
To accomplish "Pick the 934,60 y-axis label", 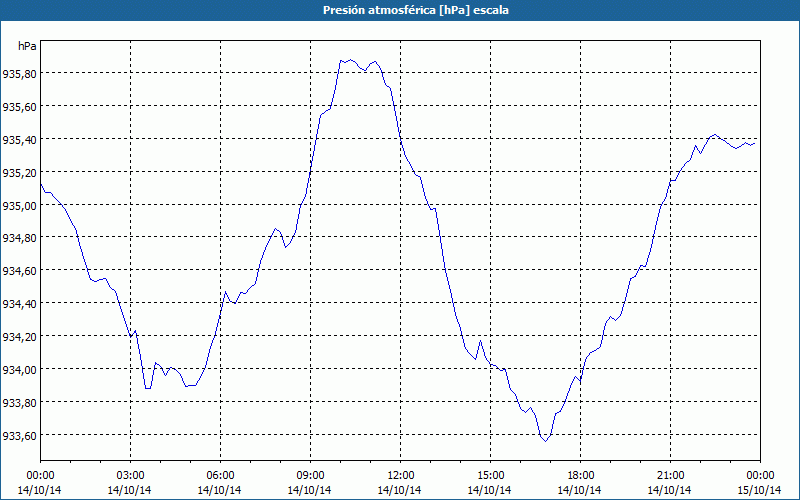I will click(x=20, y=271).
